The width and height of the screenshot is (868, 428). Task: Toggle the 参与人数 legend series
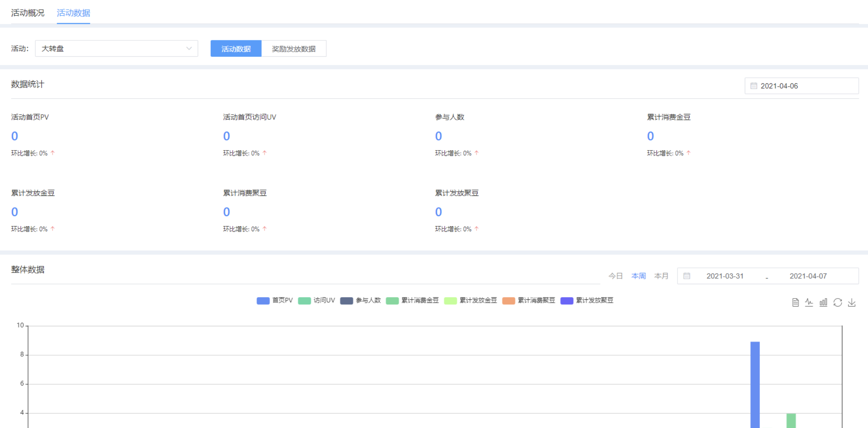[360, 301]
